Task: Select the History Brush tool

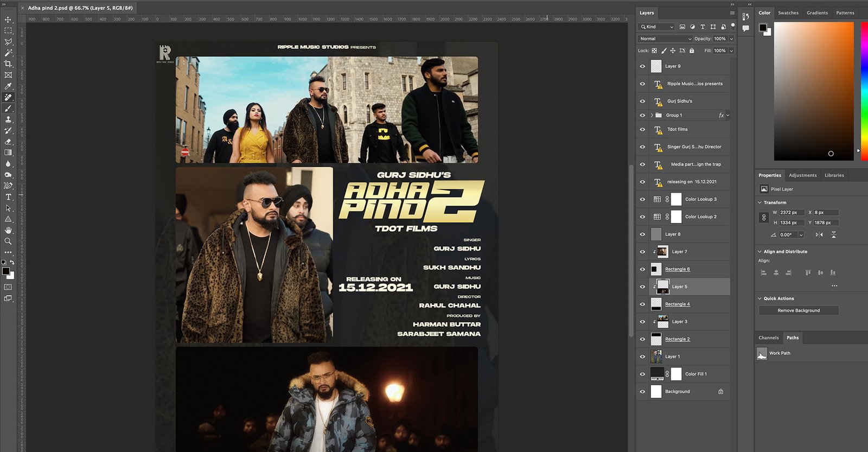Action: (x=8, y=131)
